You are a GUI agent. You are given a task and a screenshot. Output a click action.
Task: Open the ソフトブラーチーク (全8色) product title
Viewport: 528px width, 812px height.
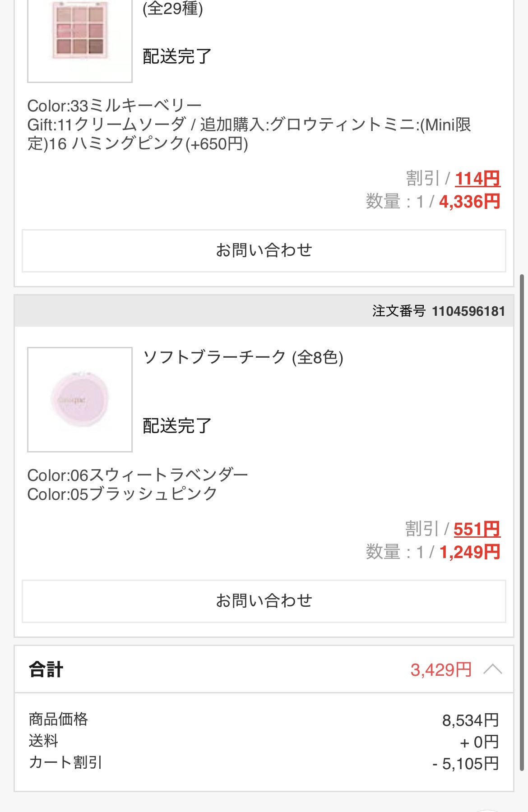pyautogui.click(x=243, y=357)
